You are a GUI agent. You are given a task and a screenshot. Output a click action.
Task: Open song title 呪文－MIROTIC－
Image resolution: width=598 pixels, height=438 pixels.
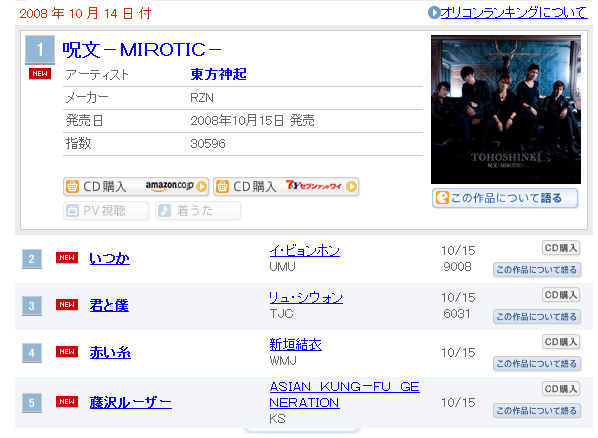(x=141, y=50)
